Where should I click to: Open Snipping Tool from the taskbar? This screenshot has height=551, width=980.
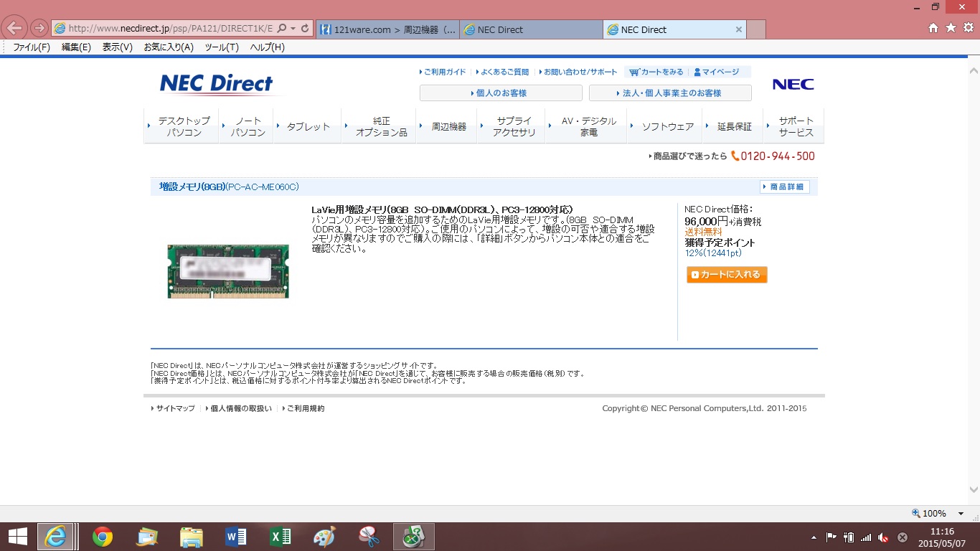369,537
